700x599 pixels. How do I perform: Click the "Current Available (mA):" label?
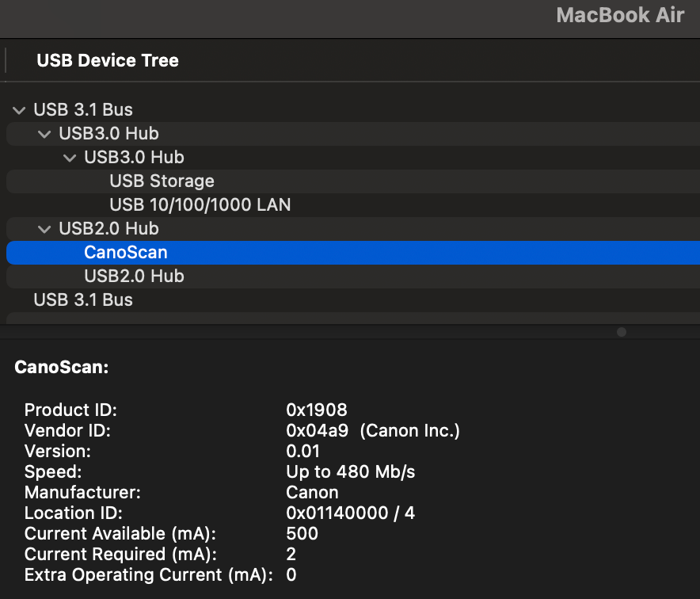click(120, 533)
